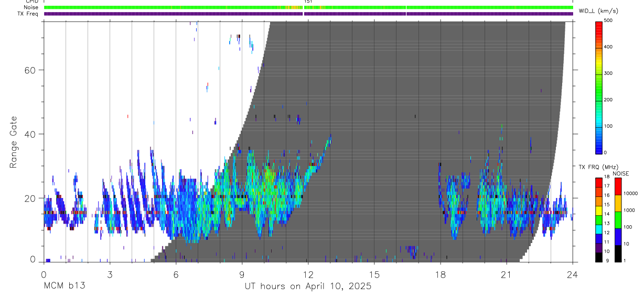Pick the blue swatch of NOISE legend
Screen dimensions: 644x297
(618, 236)
